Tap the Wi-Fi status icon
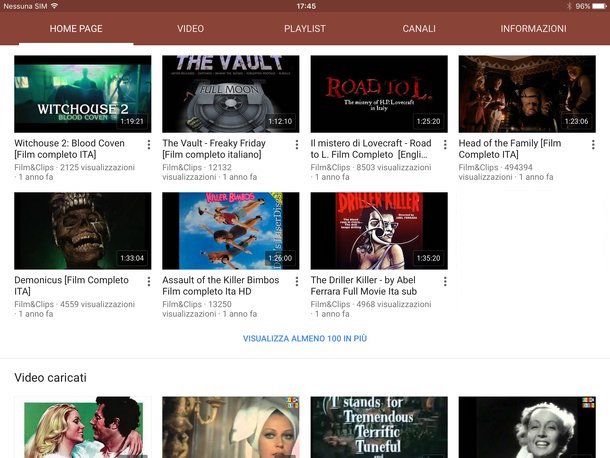 tap(54, 6)
